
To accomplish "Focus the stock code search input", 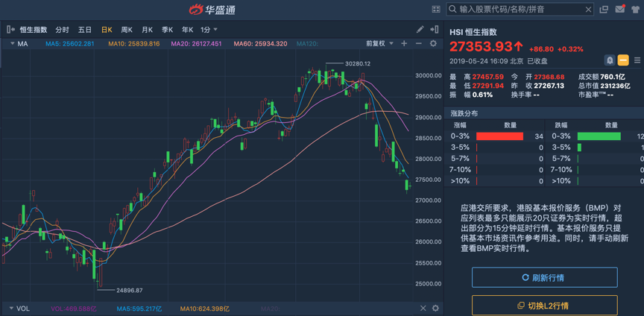I will [x=520, y=9].
